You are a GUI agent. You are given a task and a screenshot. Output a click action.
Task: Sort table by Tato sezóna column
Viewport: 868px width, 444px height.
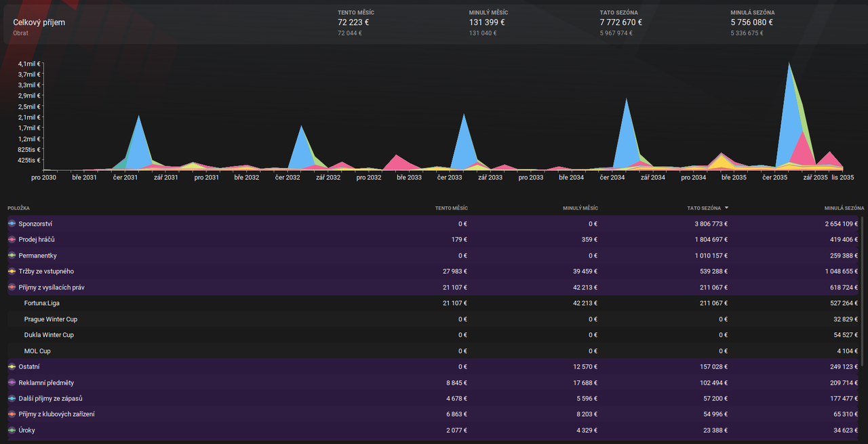(704, 208)
